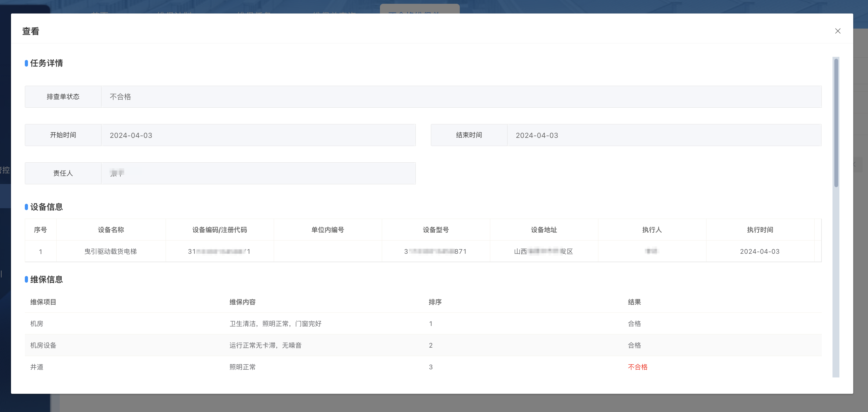This screenshot has width=868, height=412.
Task: Click the 排查单状态 value field showing 不合格
Action: point(461,97)
